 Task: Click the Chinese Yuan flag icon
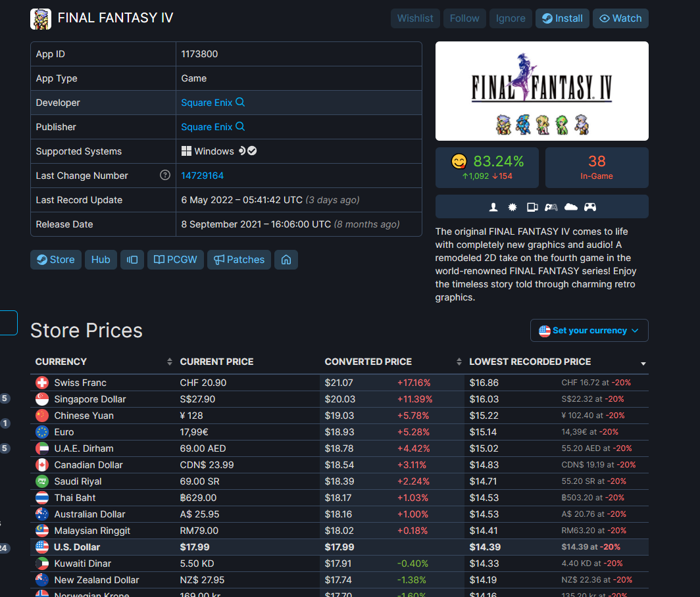pyautogui.click(x=42, y=416)
